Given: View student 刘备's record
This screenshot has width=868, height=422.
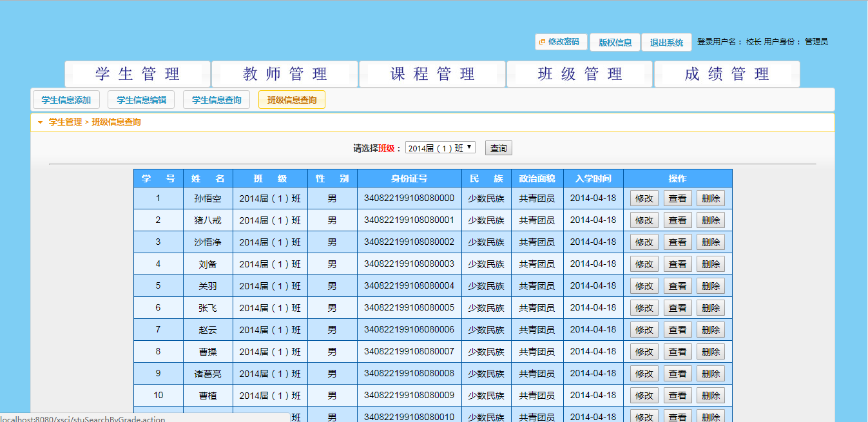Looking at the screenshot, I should tap(677, 264).
